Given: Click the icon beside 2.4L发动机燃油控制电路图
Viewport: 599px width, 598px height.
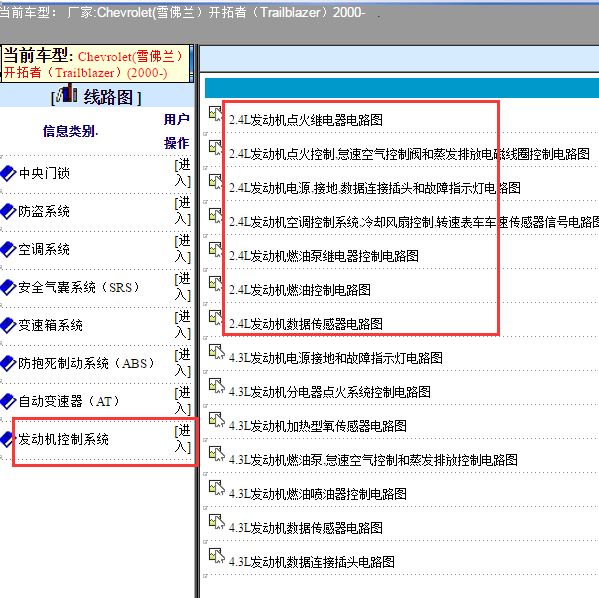Looking at the screenshot, I should (x=215, y=284).
